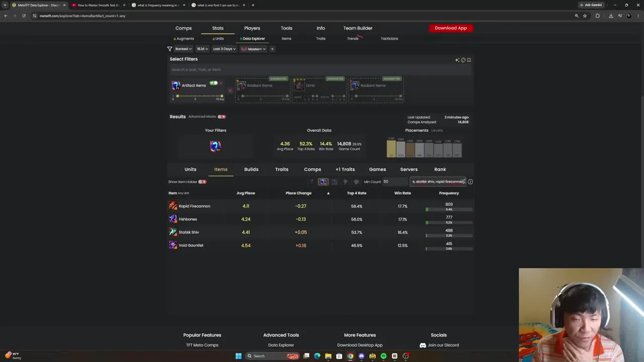
Task: Open the filter funnel icon
Action: click(170, 49)
